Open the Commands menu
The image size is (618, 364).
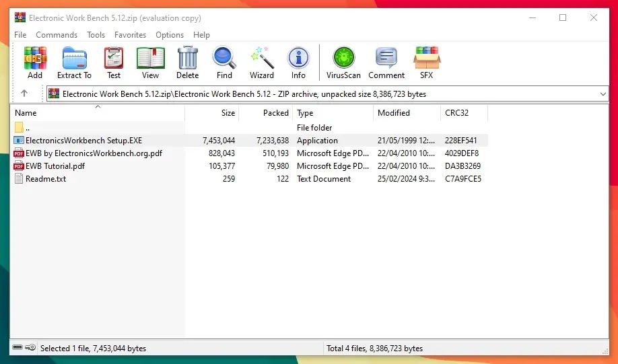click(x=57, y=35)
